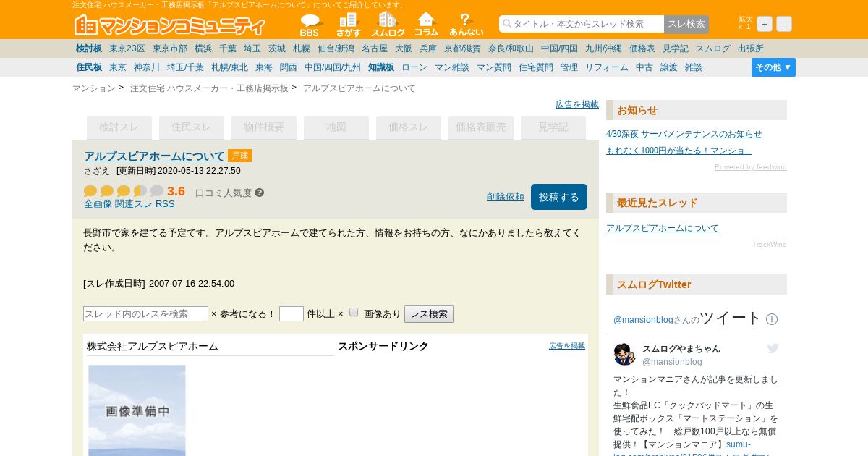This screenshot has width=868, height=456.
Task: Click the TrackWind link
Action: tap(770, 245)
